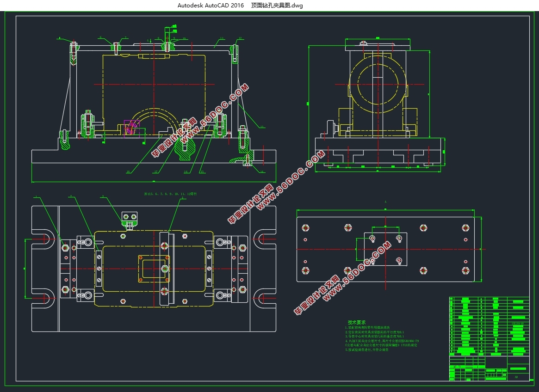Select the line mentioning 'IT13的规定'

tap(381, 345)
